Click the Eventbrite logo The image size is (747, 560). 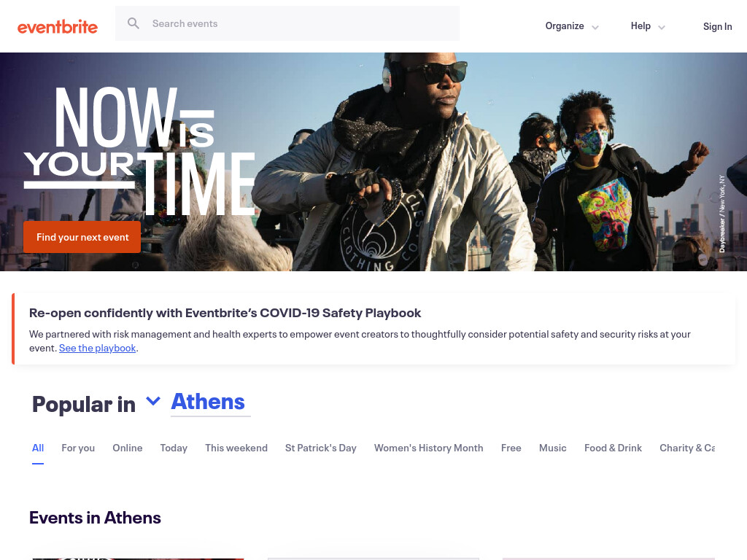[58, 27]
